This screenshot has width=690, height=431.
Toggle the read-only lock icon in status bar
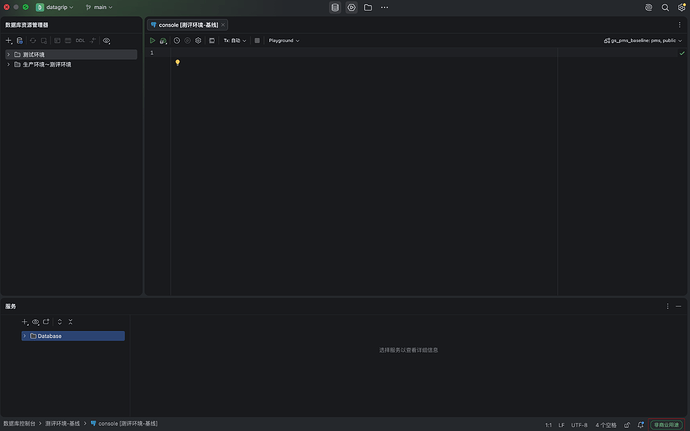pos(627,425)
